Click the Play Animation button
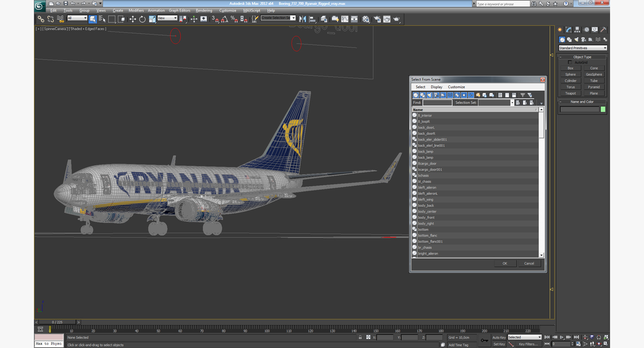The height and width of the screenshot is (348, 644). (562, 337)
